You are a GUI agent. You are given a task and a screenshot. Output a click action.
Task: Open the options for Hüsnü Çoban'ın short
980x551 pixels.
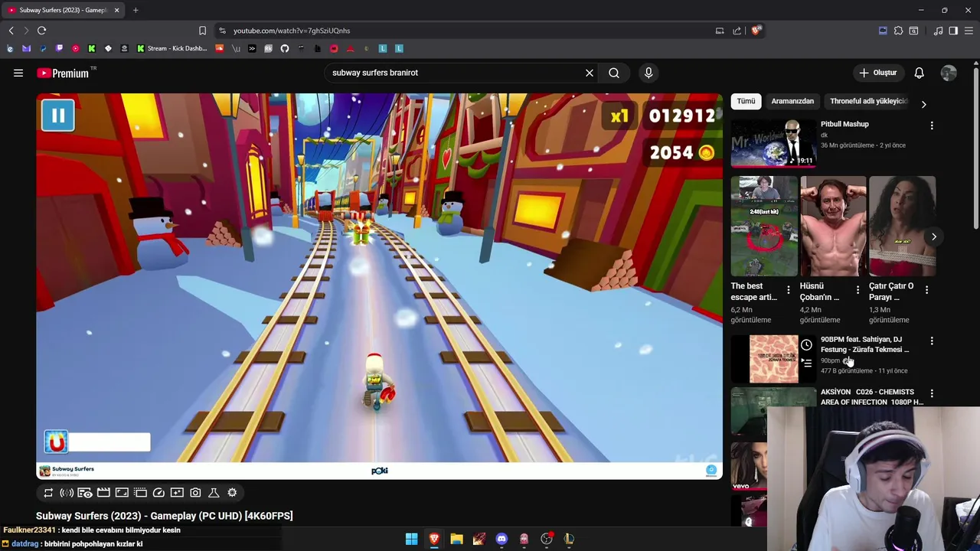click(857, 290)
